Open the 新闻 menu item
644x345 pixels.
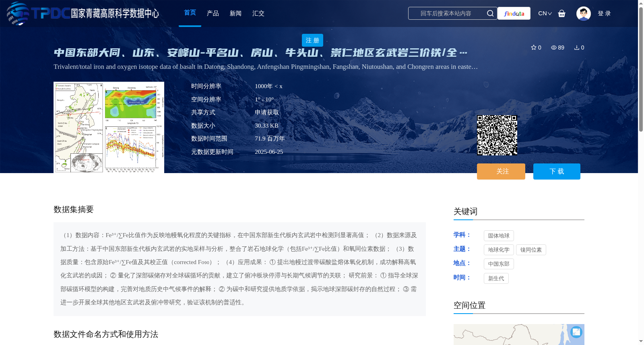click(x=235, y=13)
